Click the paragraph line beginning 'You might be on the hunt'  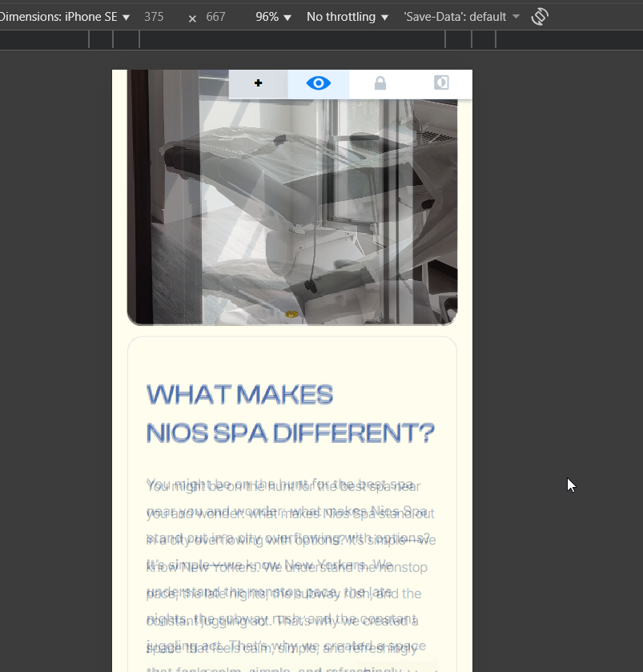click(283, 486)
